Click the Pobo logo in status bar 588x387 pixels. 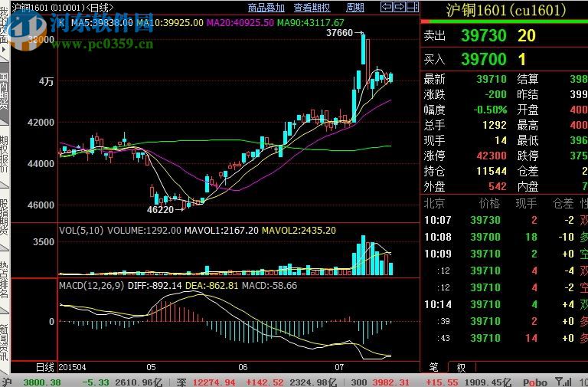535,382
